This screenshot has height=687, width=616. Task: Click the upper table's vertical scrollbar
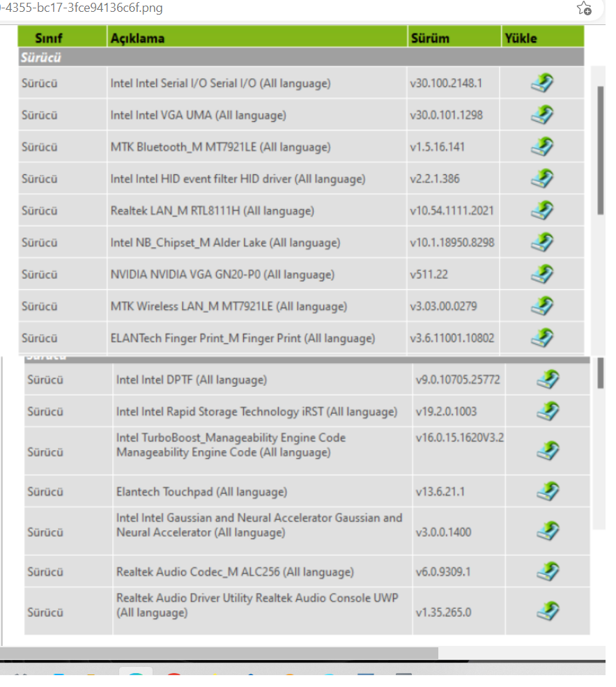coord(601,150)
